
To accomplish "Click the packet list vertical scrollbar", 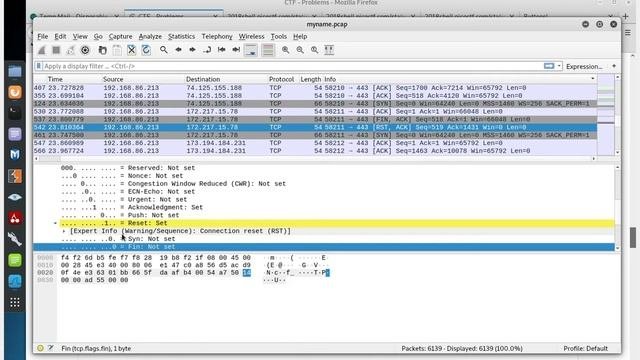I will point(618,115).
